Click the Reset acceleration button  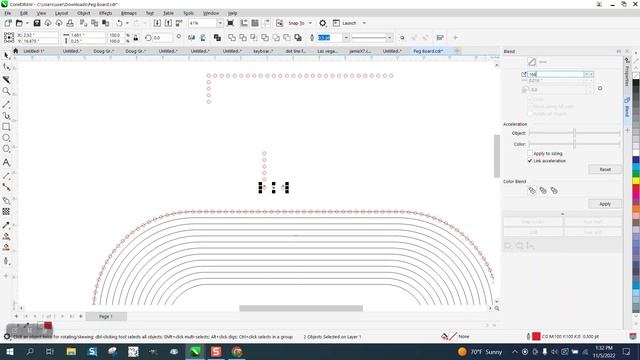click(x=605, y=169)
